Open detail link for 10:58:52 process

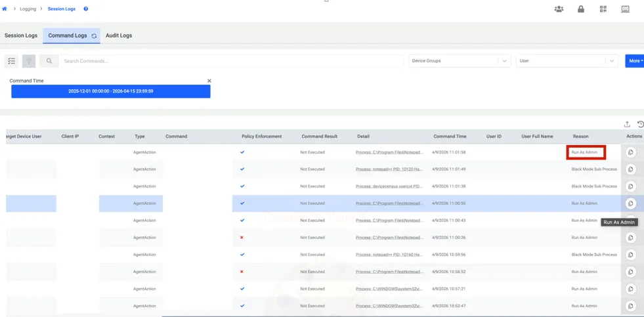(389, 272)
